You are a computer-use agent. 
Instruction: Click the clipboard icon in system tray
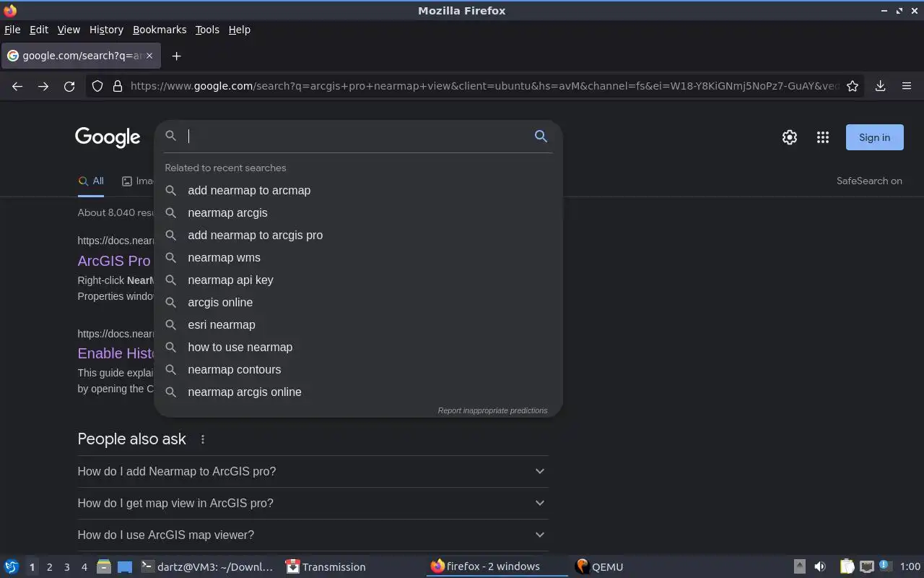click(x=847, y=567)
